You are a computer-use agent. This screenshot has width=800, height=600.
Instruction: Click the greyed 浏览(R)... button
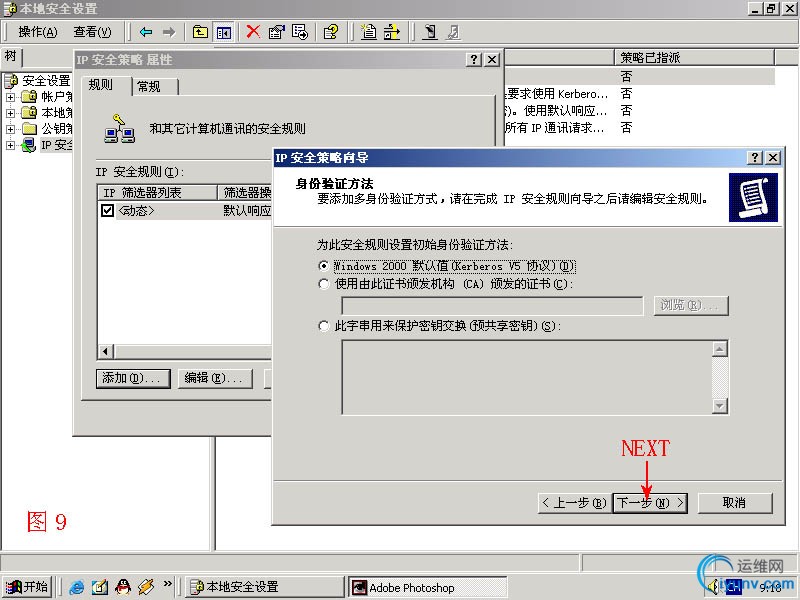pos(691,306)
